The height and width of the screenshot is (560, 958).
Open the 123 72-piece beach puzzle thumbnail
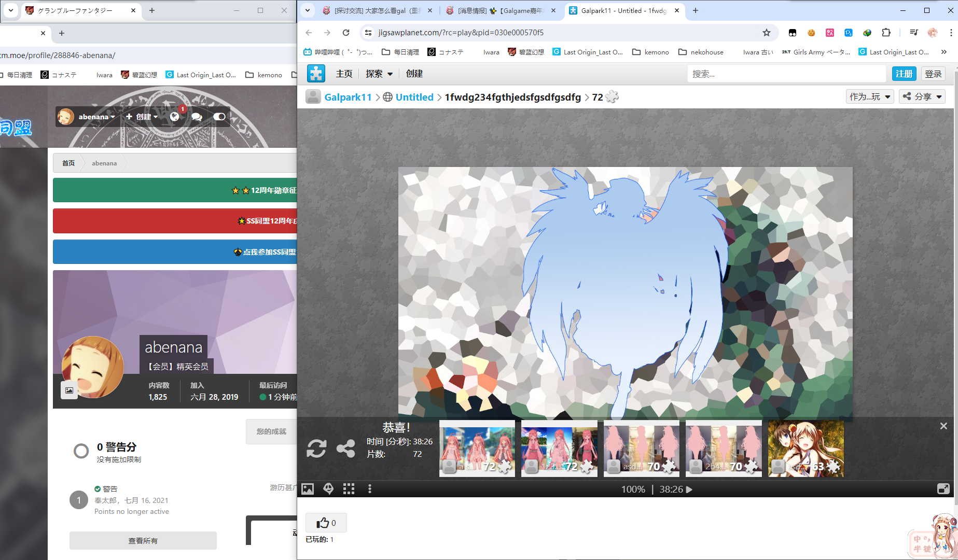pyautogui.click(x=559, y=449)
